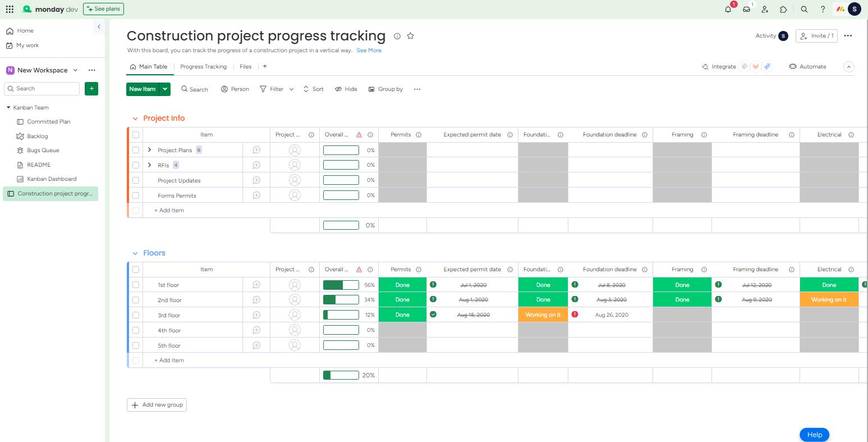
Task: Click the search everything magnifier icon
Action: (x=804, y=9)
